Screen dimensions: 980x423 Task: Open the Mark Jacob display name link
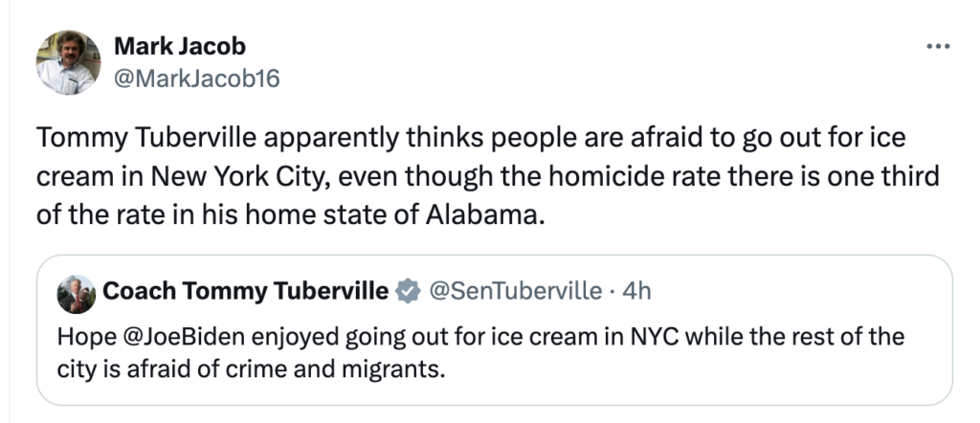179,45
